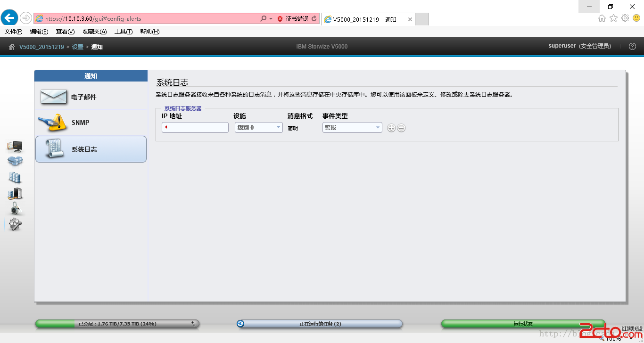Select the 系统日志 notification tab
Screen dimensions: 644x343
pyautogui.click(x=91, y=149)
